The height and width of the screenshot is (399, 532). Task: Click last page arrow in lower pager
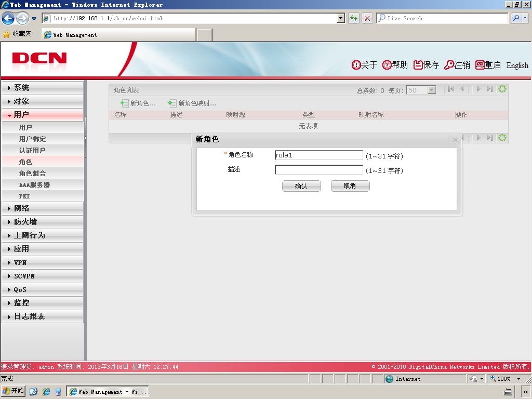[x=489, y=138]
